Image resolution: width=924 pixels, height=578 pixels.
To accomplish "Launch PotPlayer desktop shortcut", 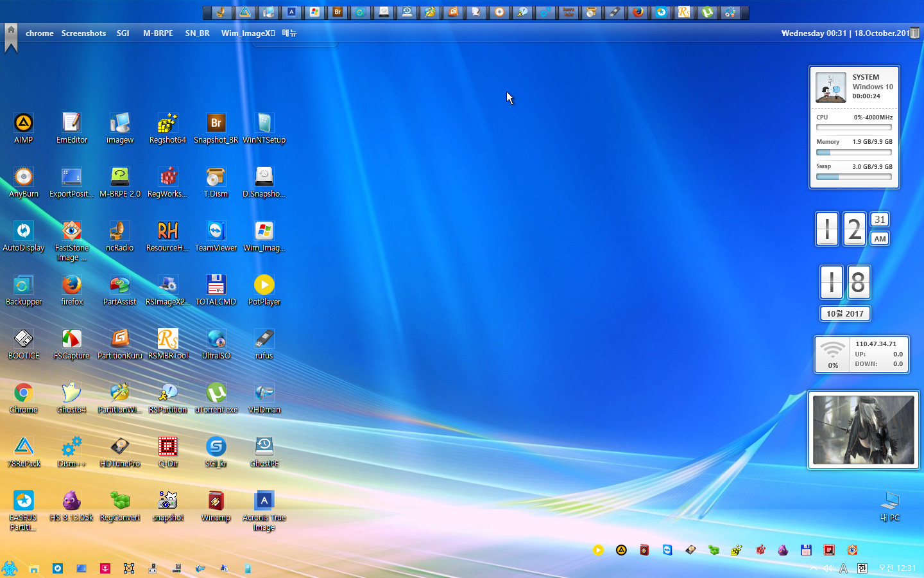I will click(264, 290).
